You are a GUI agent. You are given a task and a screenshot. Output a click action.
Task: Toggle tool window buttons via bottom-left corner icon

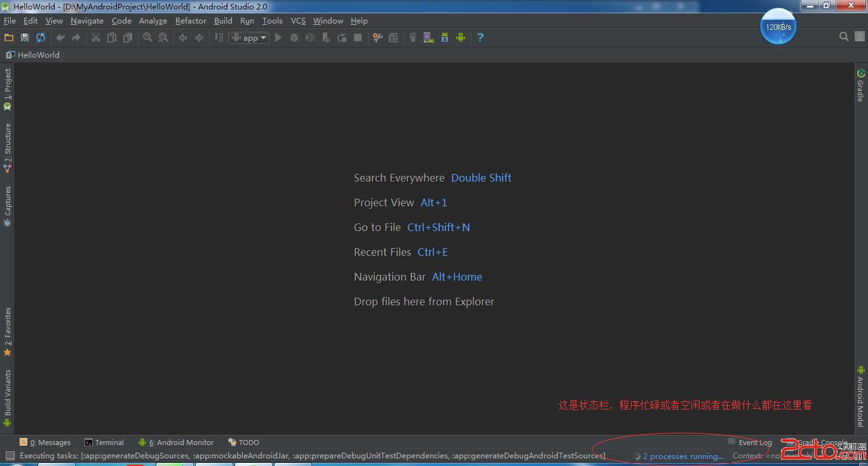coord(10,456)
